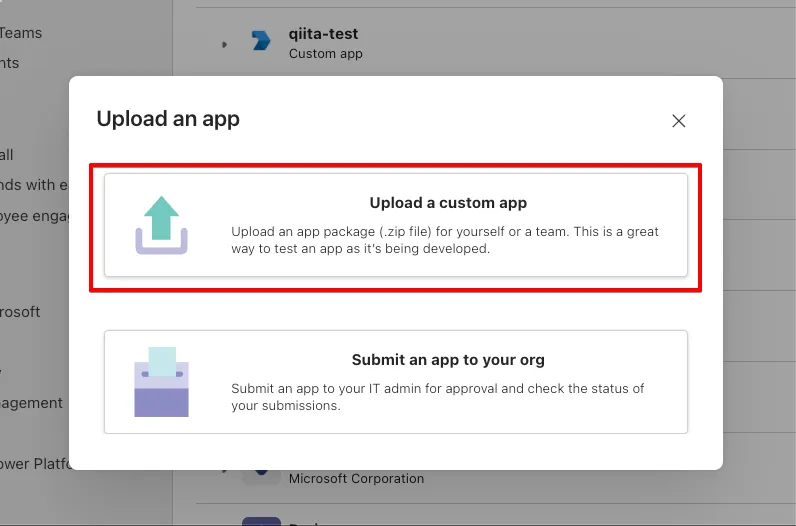Open the qiita-test app name
This screenshot has height=526, width=796.
click(323, 34)
